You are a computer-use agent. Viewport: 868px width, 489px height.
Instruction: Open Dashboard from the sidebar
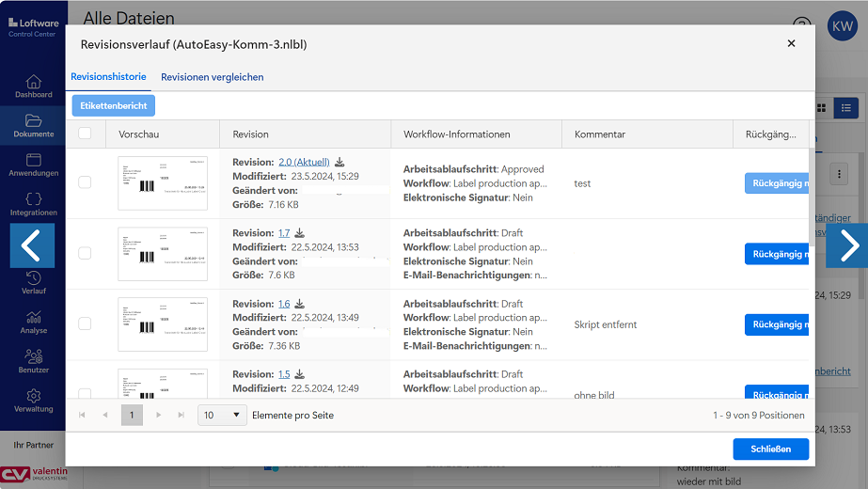(x=34, y=87)
